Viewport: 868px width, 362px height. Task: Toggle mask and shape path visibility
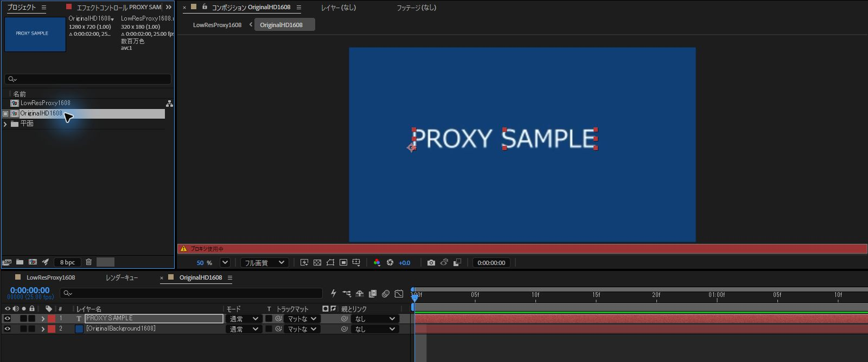(x=330, y=263)
